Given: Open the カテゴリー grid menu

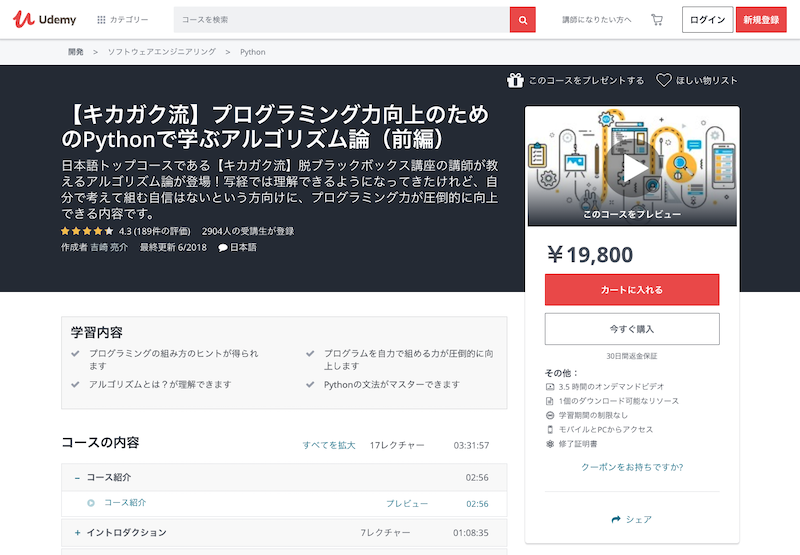Looking at the screenshot, I should (x=123, y=19).
